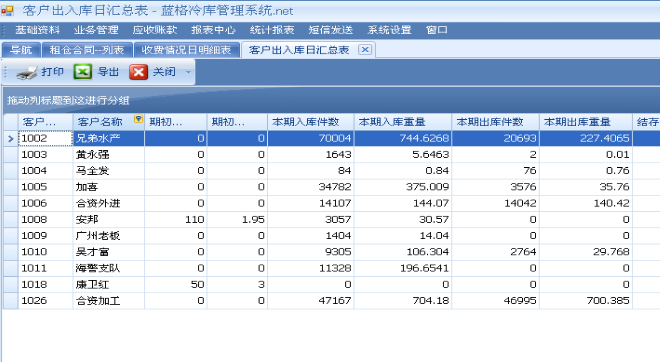This screenshot has height=362, width=660.
Task: Click the 打印 button label
Action: [x=53, y=72]
